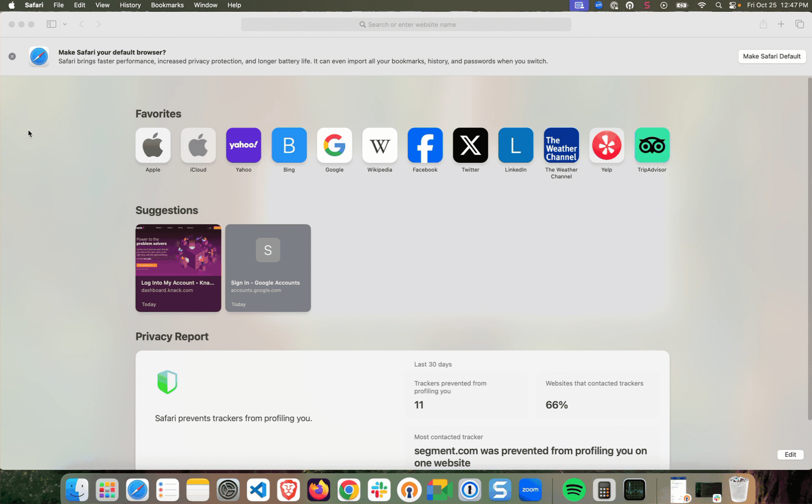Dismiss the default browser banner
The height and width of the screenshot is (504, 812).
12,57
